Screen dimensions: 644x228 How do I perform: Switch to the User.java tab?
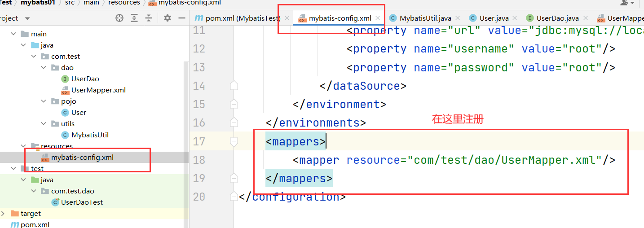pos(494,18)
